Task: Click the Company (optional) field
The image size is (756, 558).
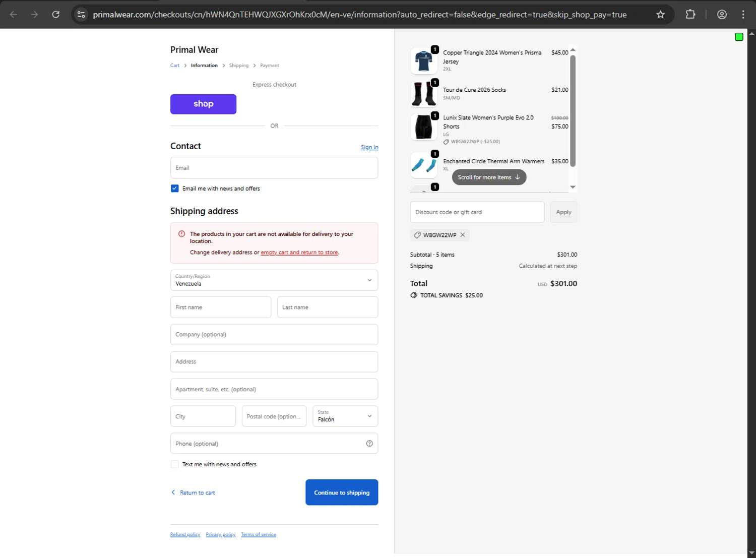Action: coord(274,335)
